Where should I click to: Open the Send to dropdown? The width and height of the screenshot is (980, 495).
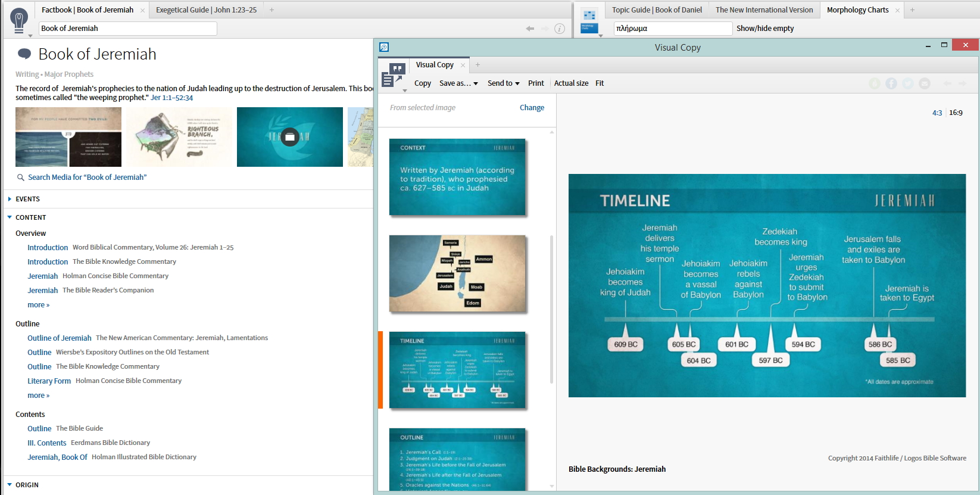pos(504,83)
